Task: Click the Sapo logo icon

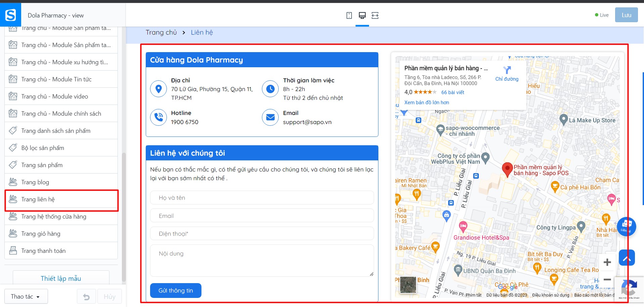Action: tap(11, 15)
